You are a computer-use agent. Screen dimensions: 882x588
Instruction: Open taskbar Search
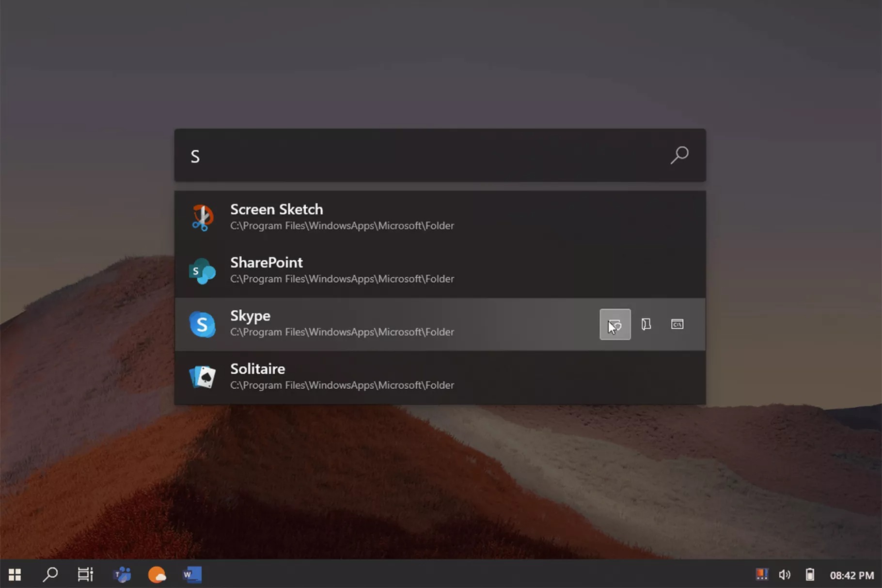(x=50, y=574)
